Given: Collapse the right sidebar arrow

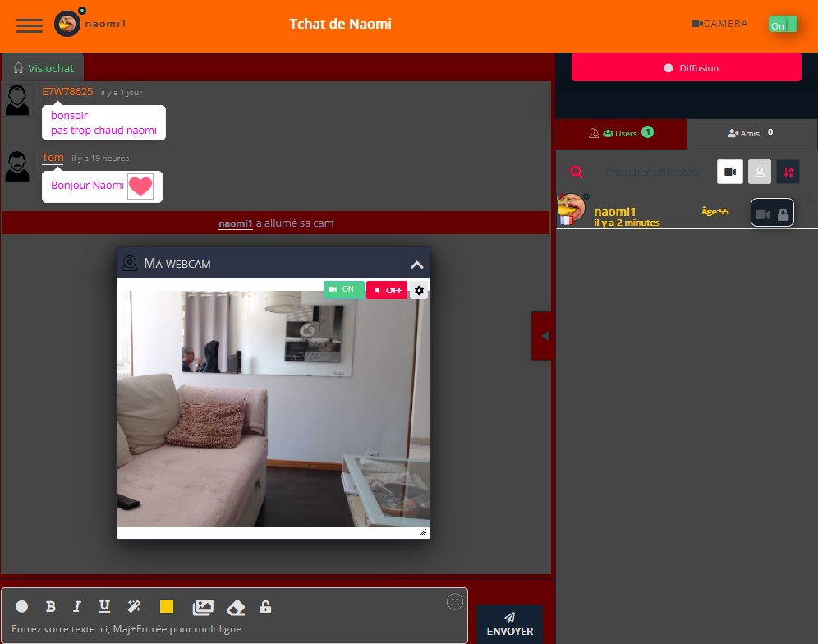Looking at the screenshot, I should coord(542,335).
